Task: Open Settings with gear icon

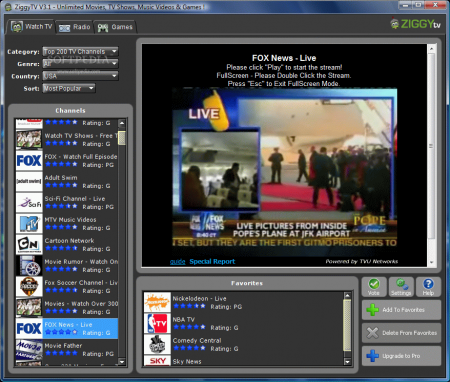Action: (401, 287)
